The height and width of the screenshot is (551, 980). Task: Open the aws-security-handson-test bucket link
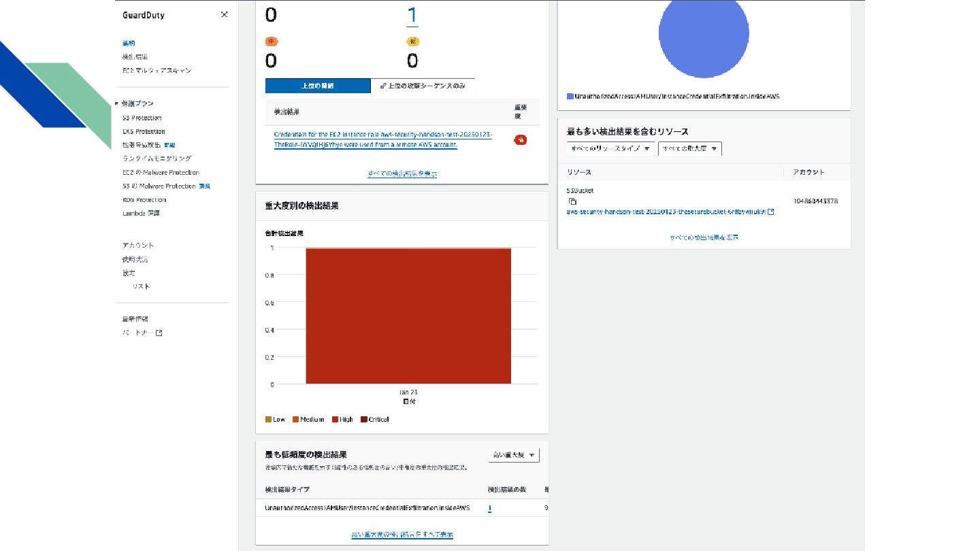pos(666,212)
